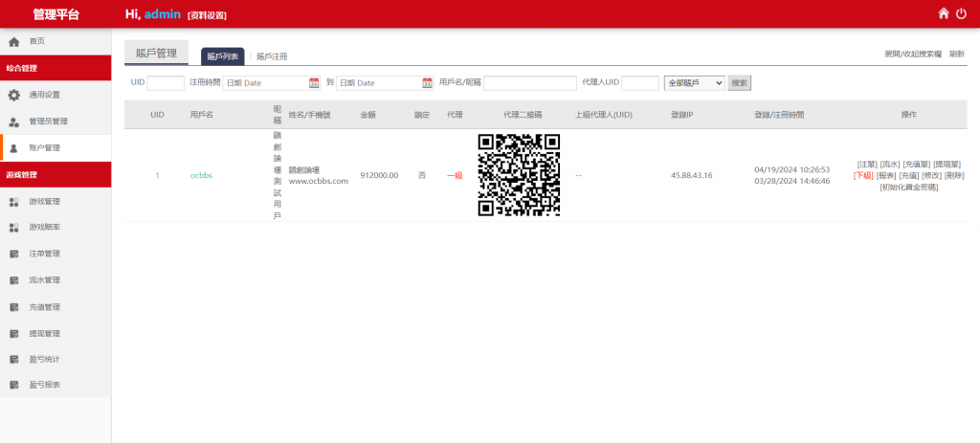The image size is (980, 443).
Task: Open [充值單] for user ocbbs
Action: [917, 165]
